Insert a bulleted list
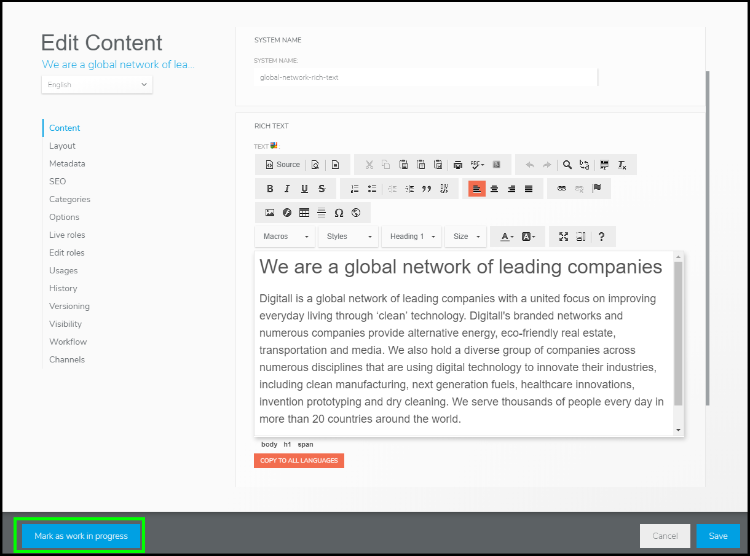 [372, 189]
